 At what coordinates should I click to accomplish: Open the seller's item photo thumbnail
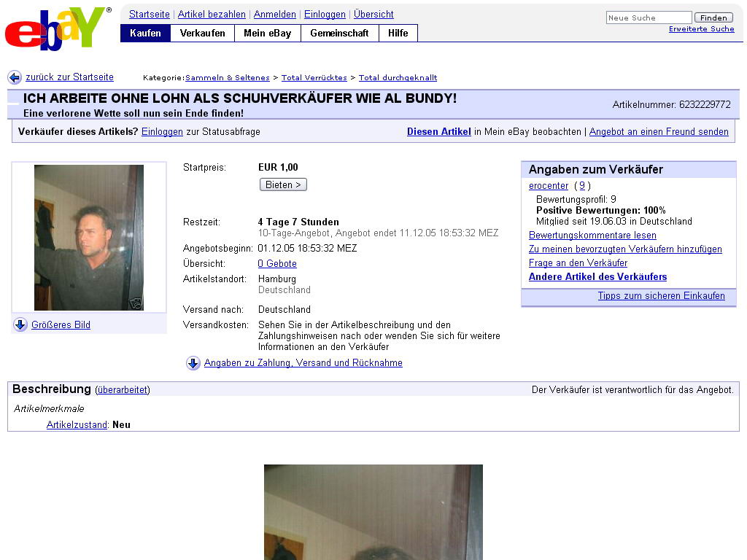coord(89,238)
